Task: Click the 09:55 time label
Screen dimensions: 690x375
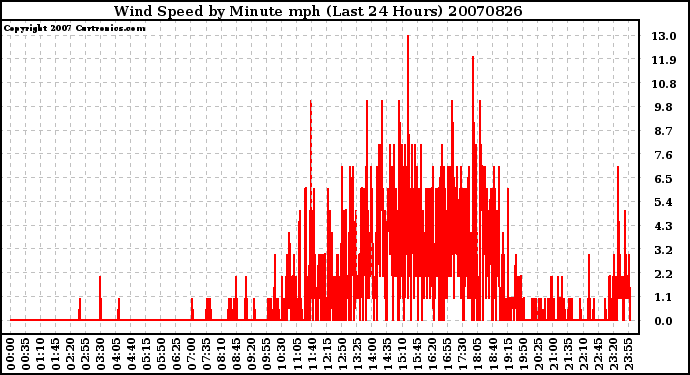Action: 267,355
